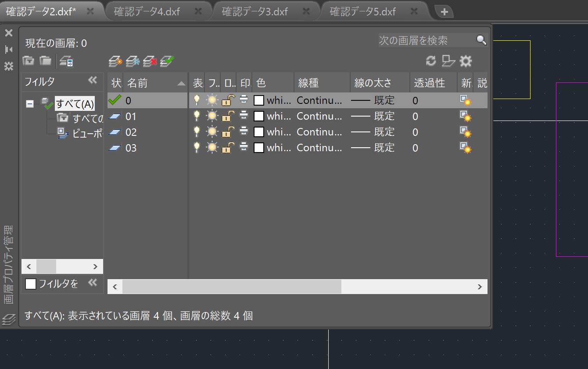Viewport: 588px width, 369px height.
Task: Click layer list horizontal scrollbar right arrow
Action: pos(480,287)
